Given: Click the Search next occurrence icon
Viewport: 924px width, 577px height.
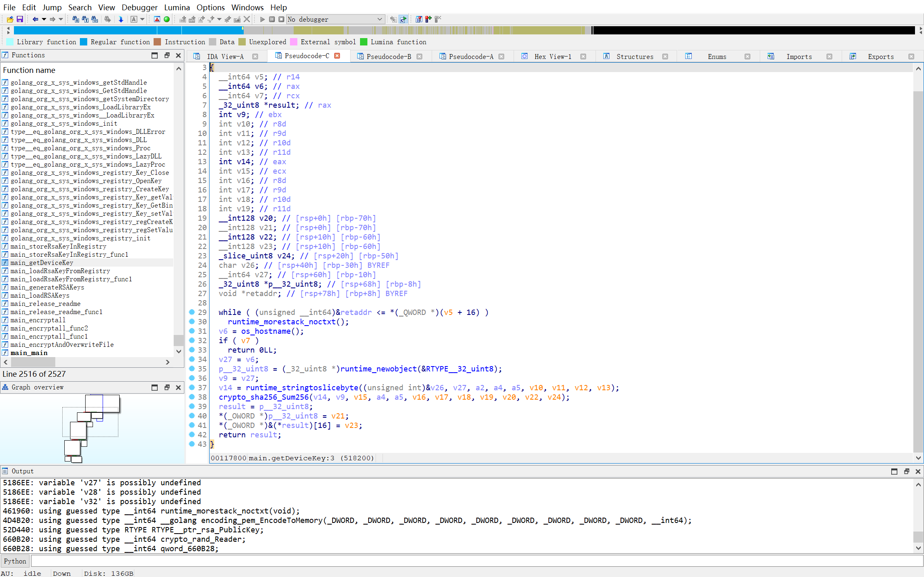Looking at the screenshot, I should (107, 19).
